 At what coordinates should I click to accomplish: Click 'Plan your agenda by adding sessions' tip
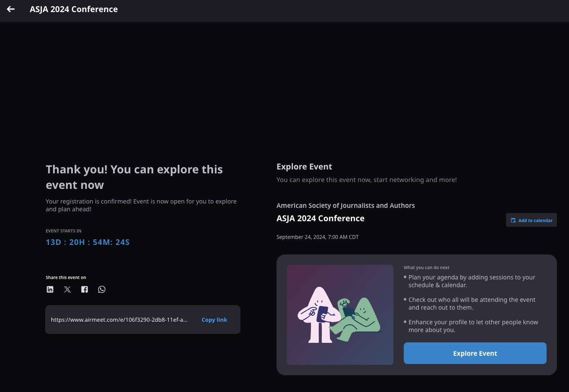[x=472, y=281]
